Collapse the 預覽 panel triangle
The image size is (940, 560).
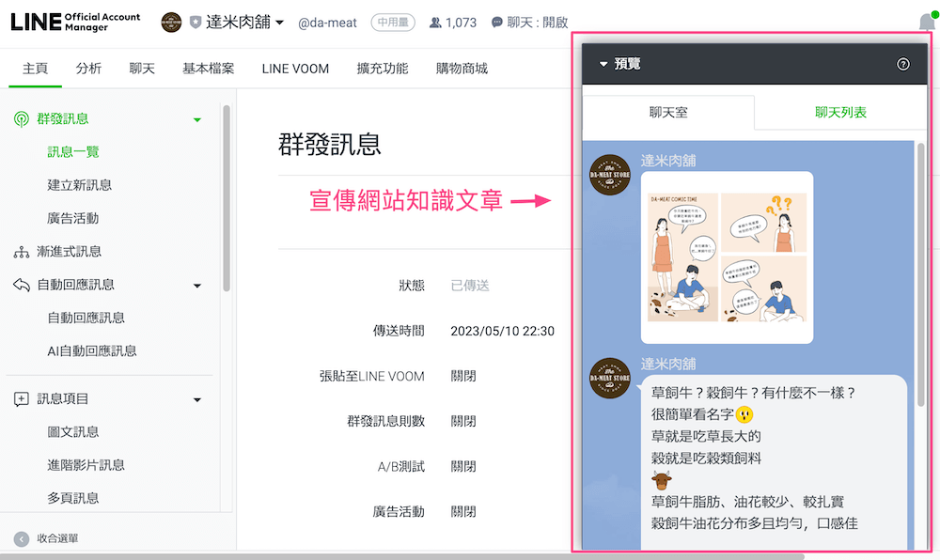[603, 64]
